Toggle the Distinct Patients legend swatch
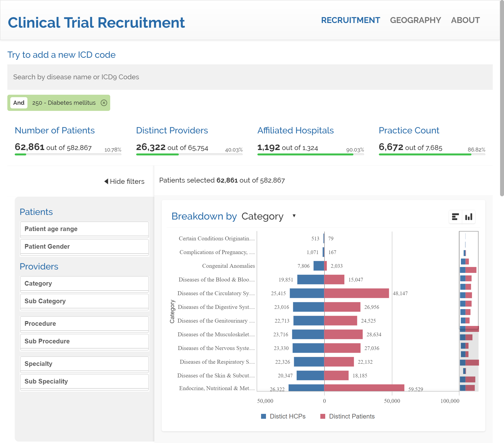The image size is (504, 443). [323, 416]
